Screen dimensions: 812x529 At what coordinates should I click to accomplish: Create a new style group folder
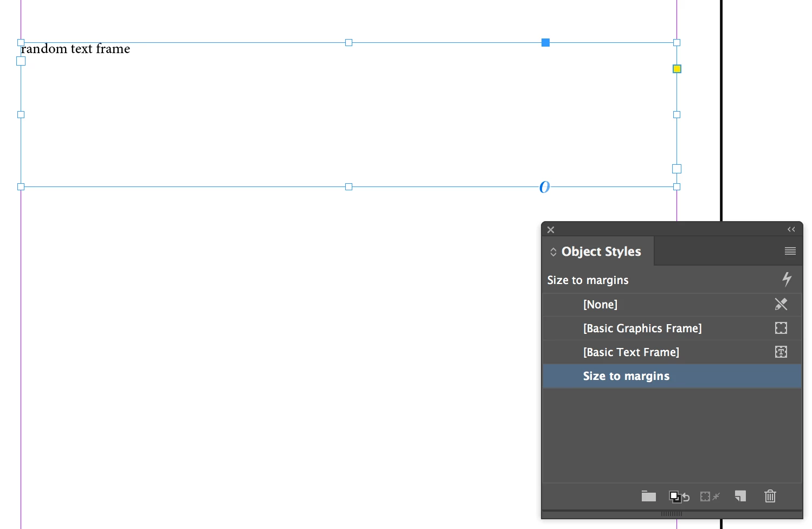pos(648,496)
